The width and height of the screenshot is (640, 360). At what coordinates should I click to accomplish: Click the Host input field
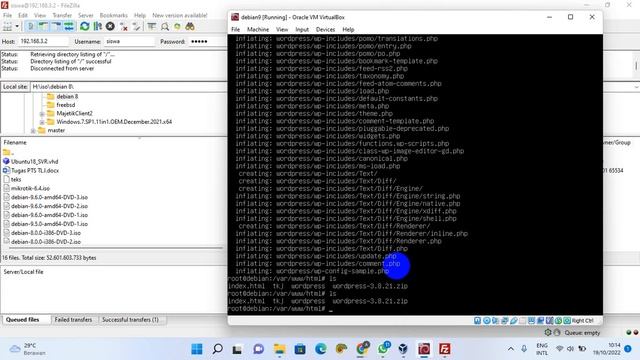tap(43, 42)
